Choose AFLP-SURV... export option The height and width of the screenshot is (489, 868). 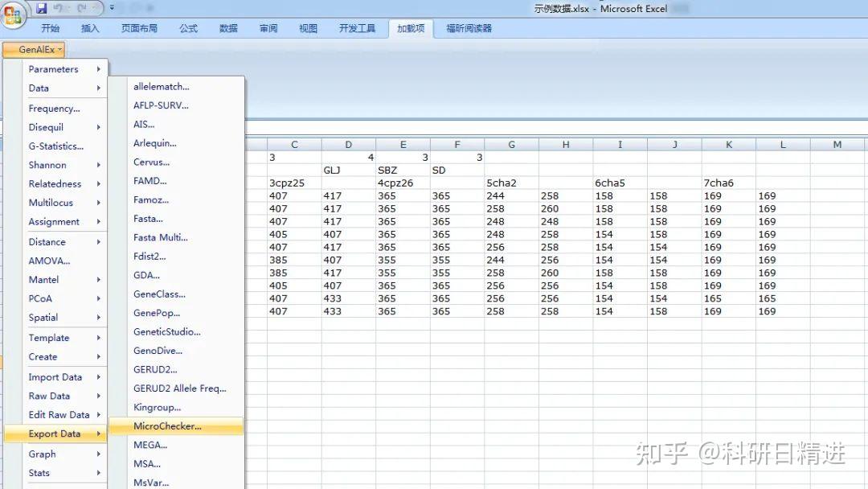tap(176, 105)
